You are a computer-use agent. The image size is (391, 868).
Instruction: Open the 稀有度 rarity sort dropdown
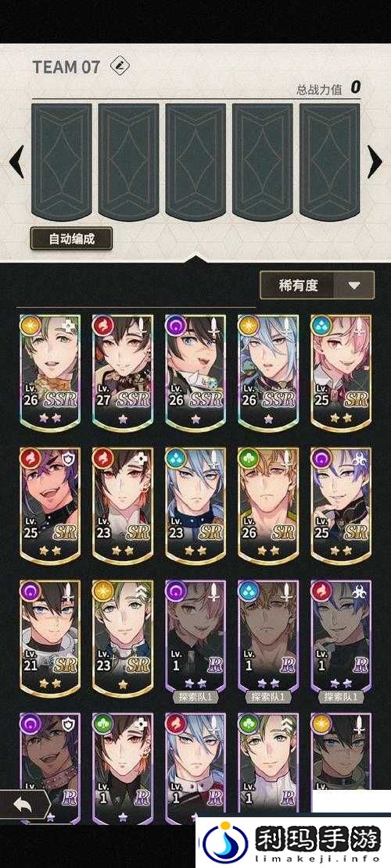(317, 285)
